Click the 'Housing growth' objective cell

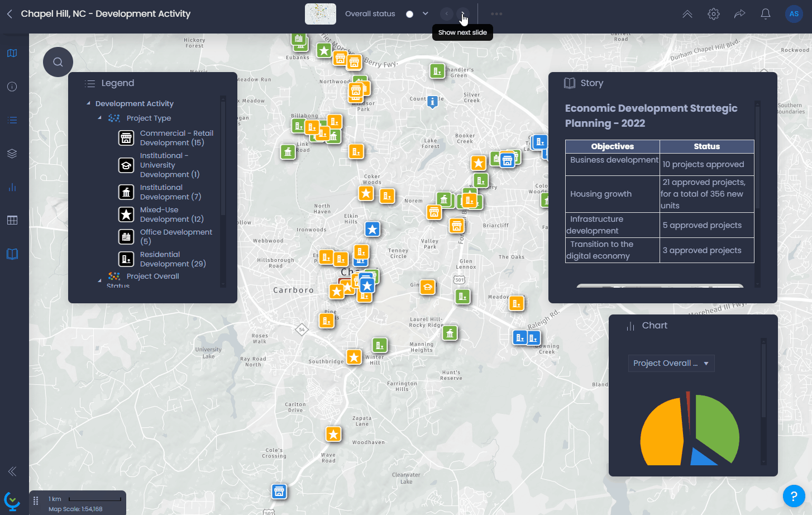pyautogui.click(x=613, y=194)
